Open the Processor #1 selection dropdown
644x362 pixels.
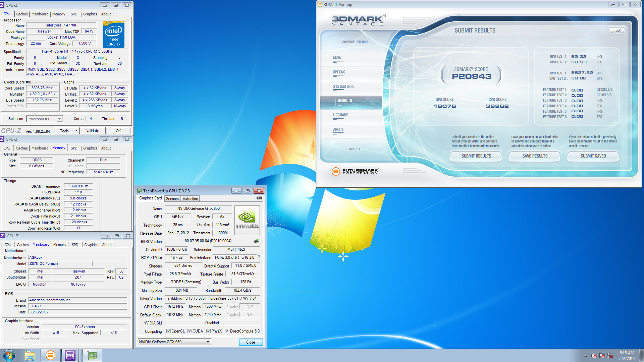[x=44, y=119]
